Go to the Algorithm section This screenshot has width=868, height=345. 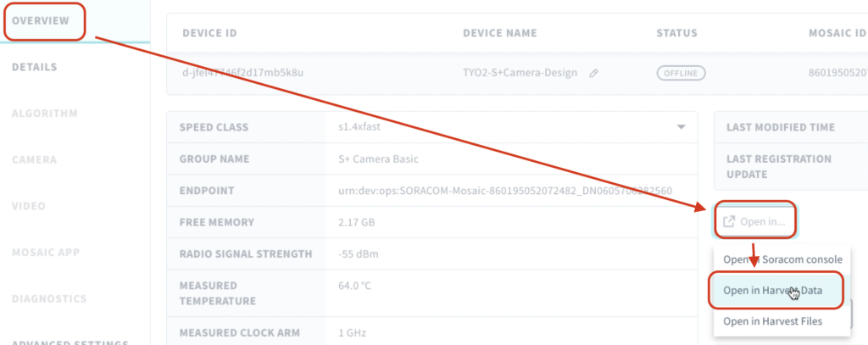pyautogui.click(x=45, y=114)
